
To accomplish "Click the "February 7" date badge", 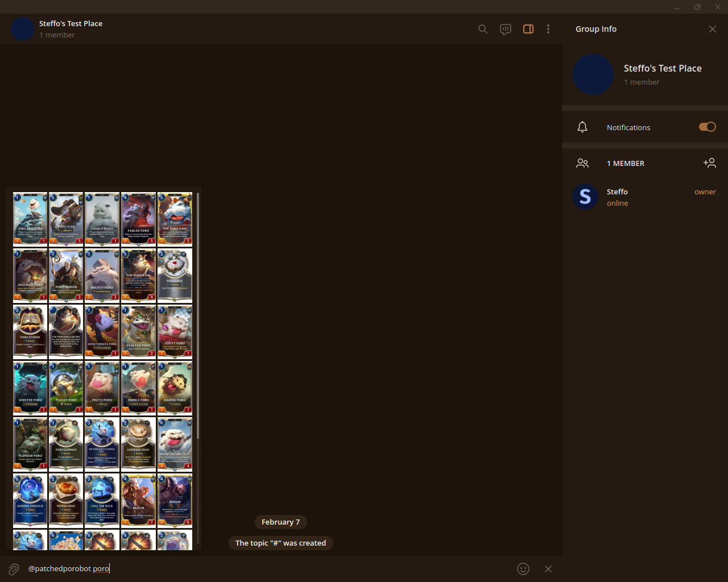I will 280,522.
